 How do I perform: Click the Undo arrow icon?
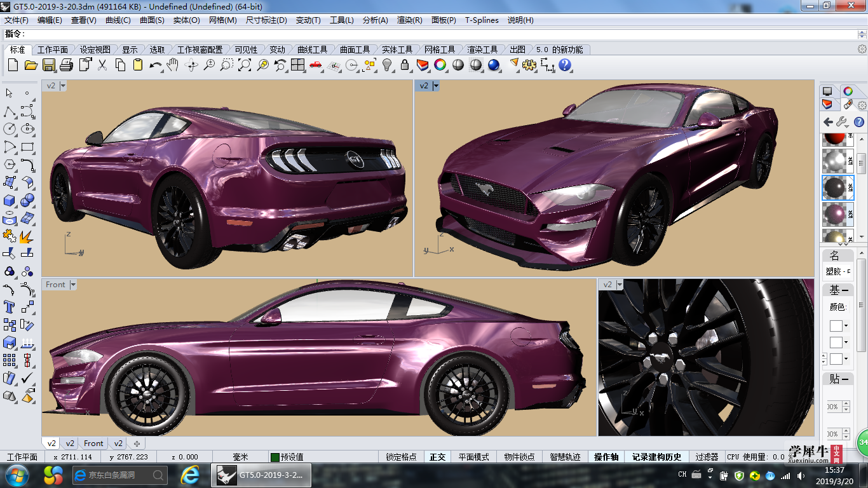pos(156,65)
